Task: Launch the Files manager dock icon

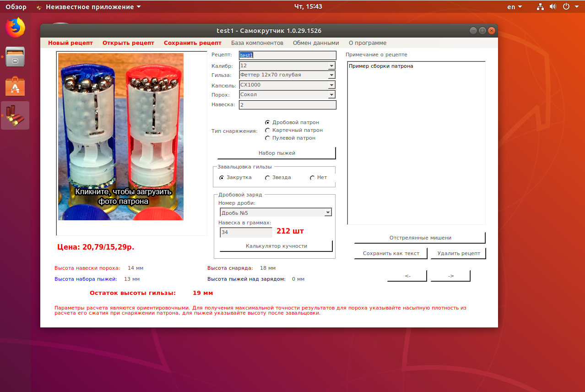Action: click(15, 57)
